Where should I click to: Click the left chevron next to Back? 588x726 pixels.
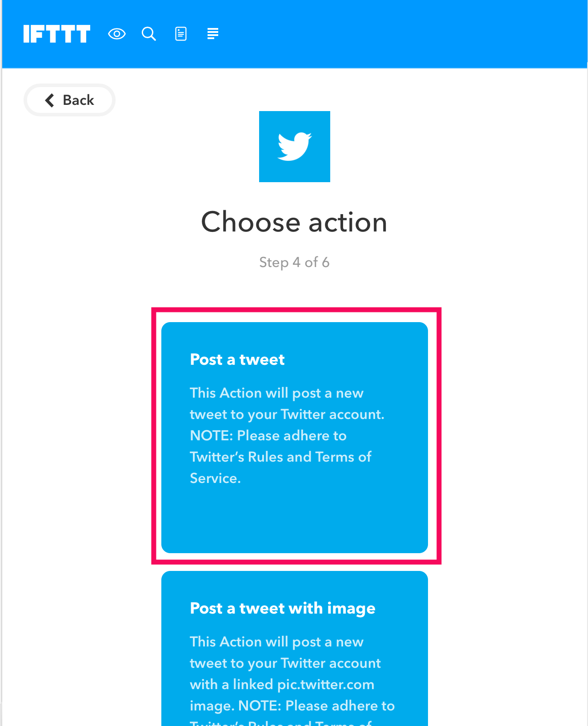(50, 100)
